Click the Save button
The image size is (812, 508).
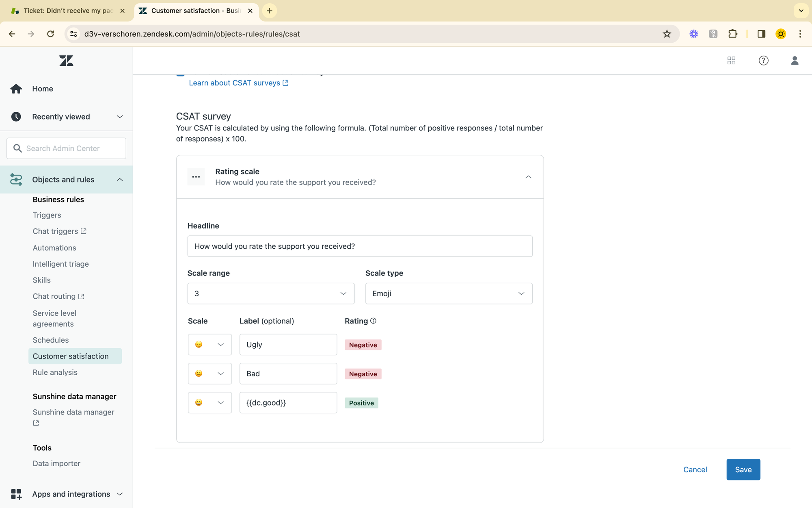[x=743, y=469]
